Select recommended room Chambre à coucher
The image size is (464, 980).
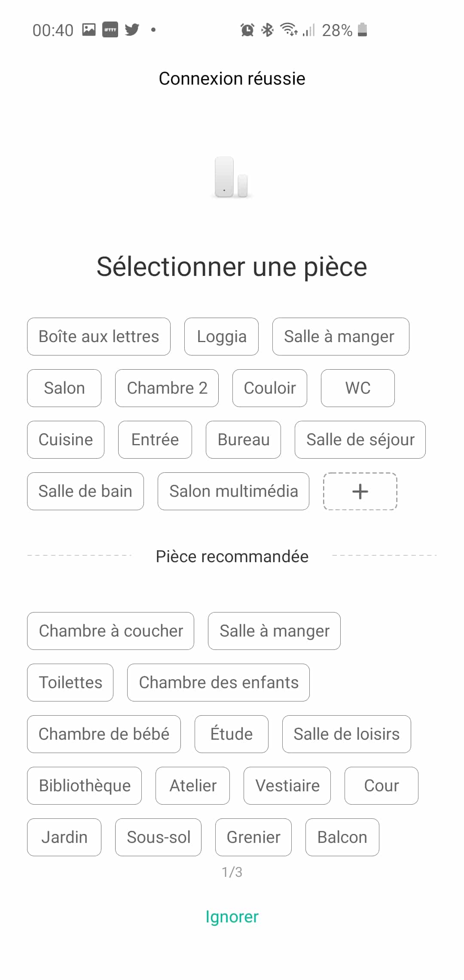110,631
